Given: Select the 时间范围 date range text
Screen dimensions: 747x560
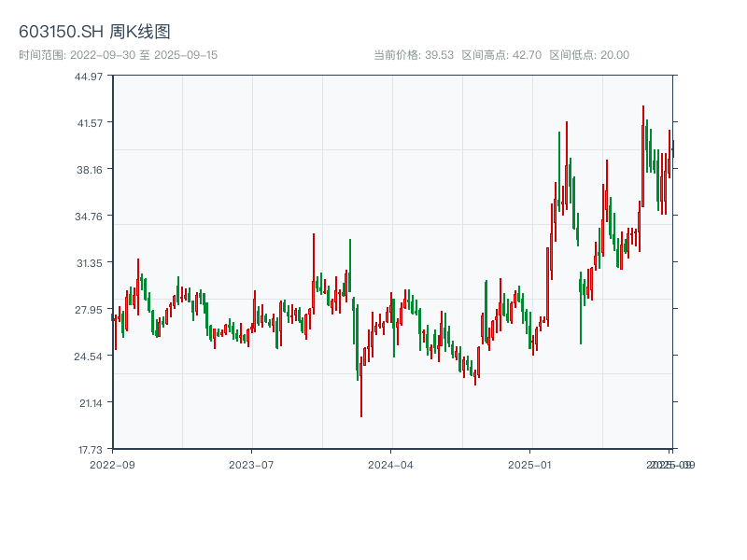Looking at the screenshot, I should click(119, 55).
